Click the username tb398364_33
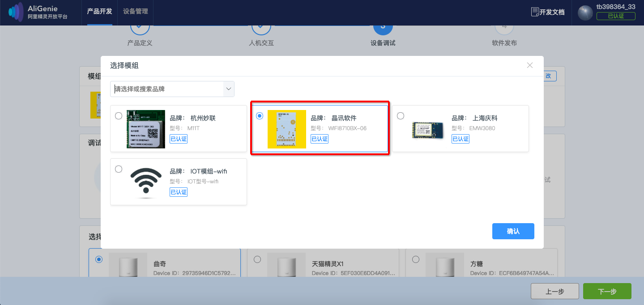Image resolution: width=644 pixels, height=305 pixels. 616,7
